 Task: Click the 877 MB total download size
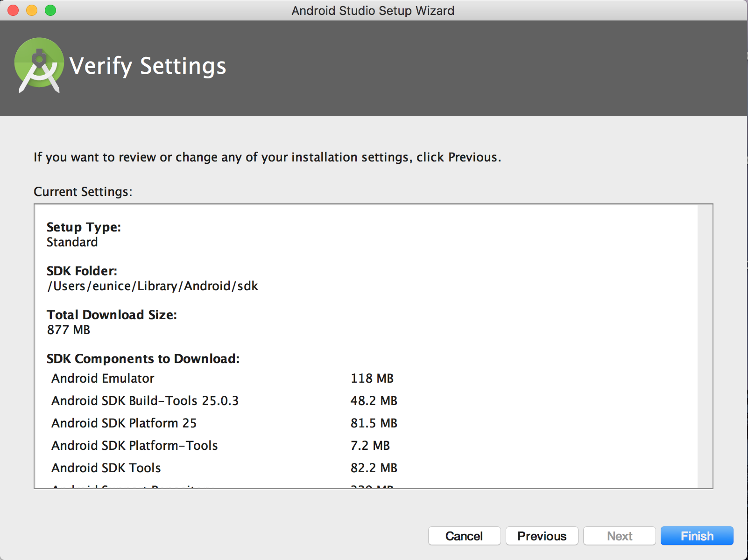pos(69,330)
